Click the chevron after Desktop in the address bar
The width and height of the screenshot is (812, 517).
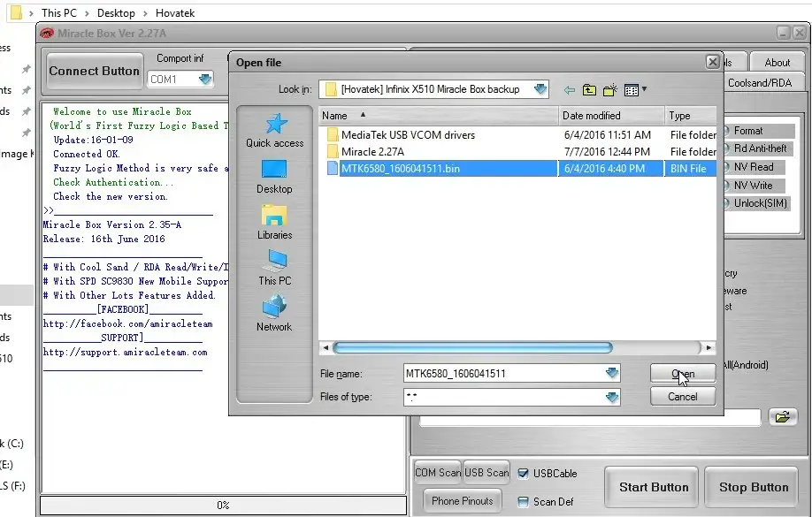145,13
